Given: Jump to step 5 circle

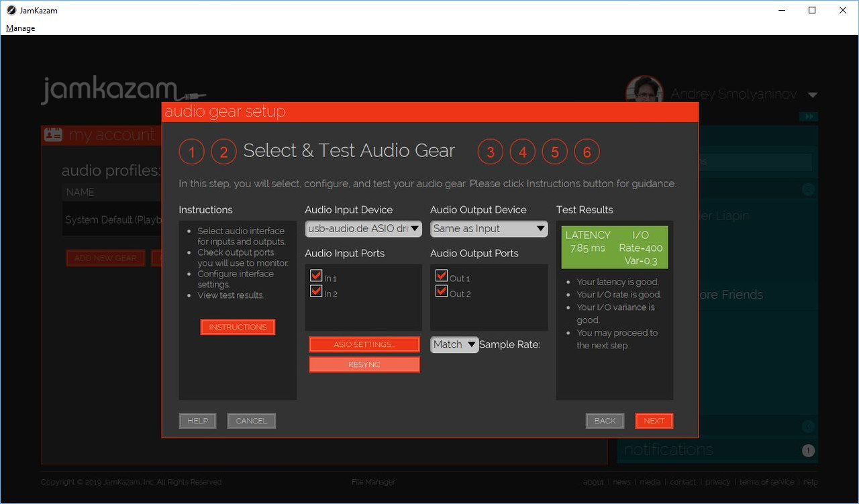Looking at the screenshot, I should click(554, 152).
